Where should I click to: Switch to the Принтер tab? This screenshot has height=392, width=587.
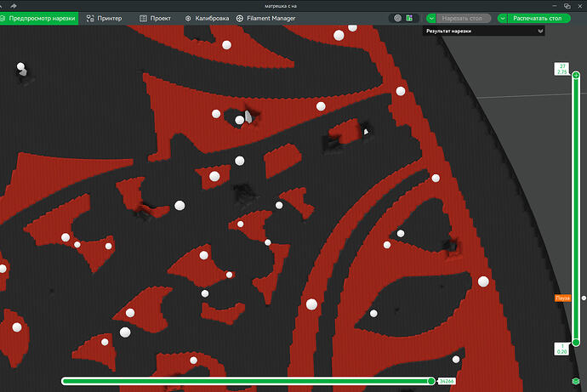point(104,19)
